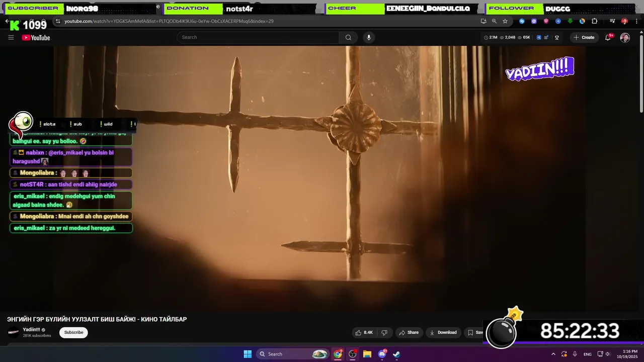This screenshot has width=644, height=362.
Task: Click the Windows taskbar Search box
Action: (x=293, y=354)
